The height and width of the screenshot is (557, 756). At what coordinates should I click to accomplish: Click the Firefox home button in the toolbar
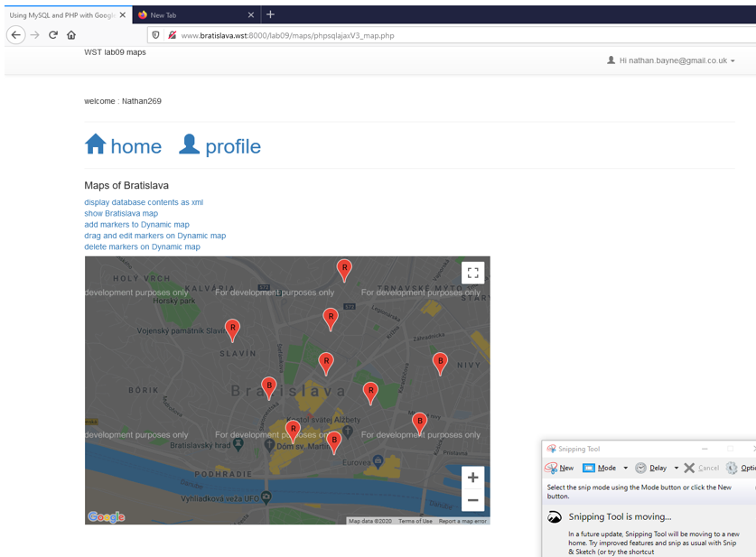pos(71,36)
